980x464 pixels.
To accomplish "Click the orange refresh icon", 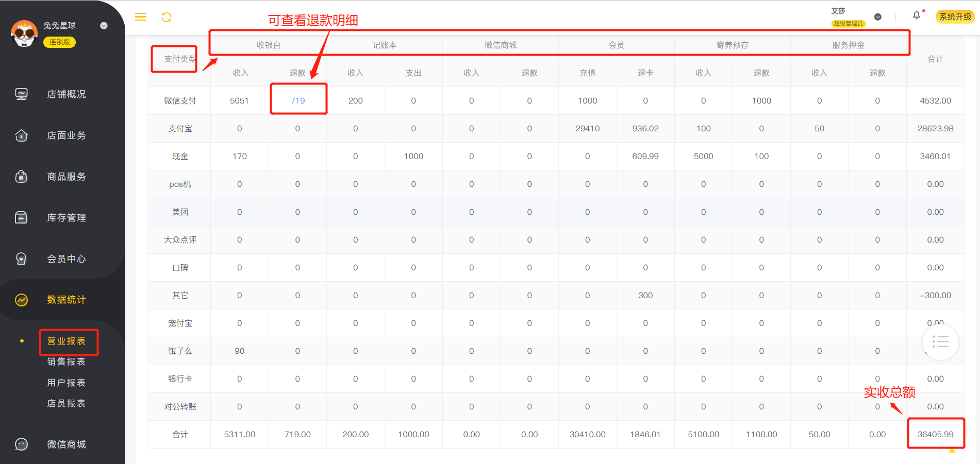I will 167,17.
